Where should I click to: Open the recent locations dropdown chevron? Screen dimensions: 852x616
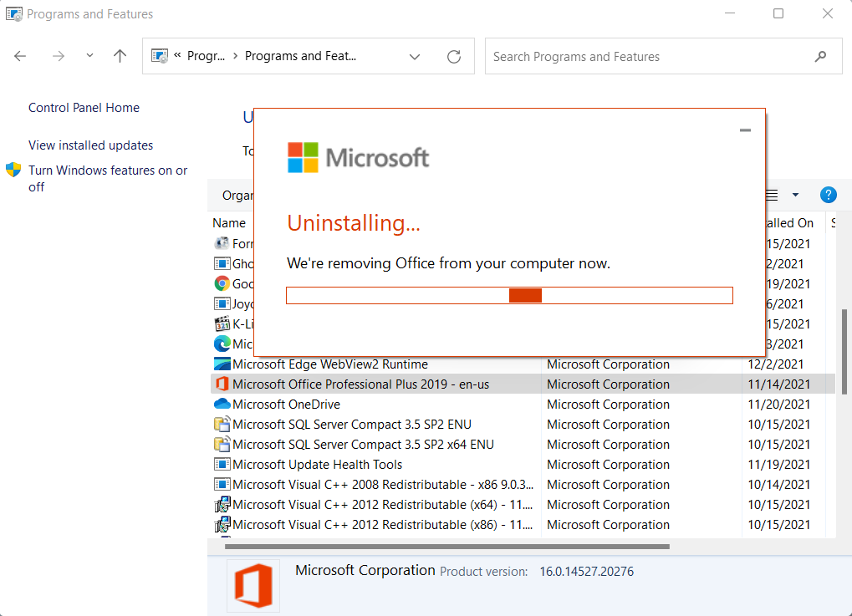[x=89, y=55]
